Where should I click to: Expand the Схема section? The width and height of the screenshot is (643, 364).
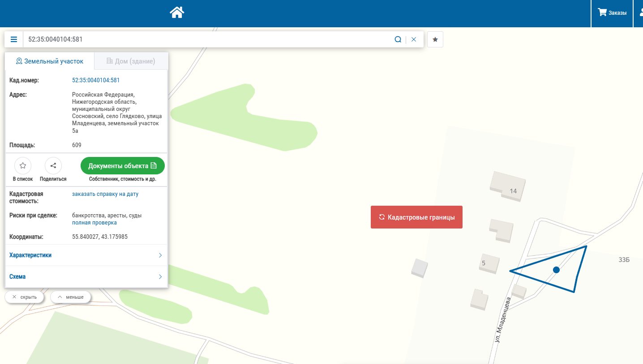click(86, 277)
